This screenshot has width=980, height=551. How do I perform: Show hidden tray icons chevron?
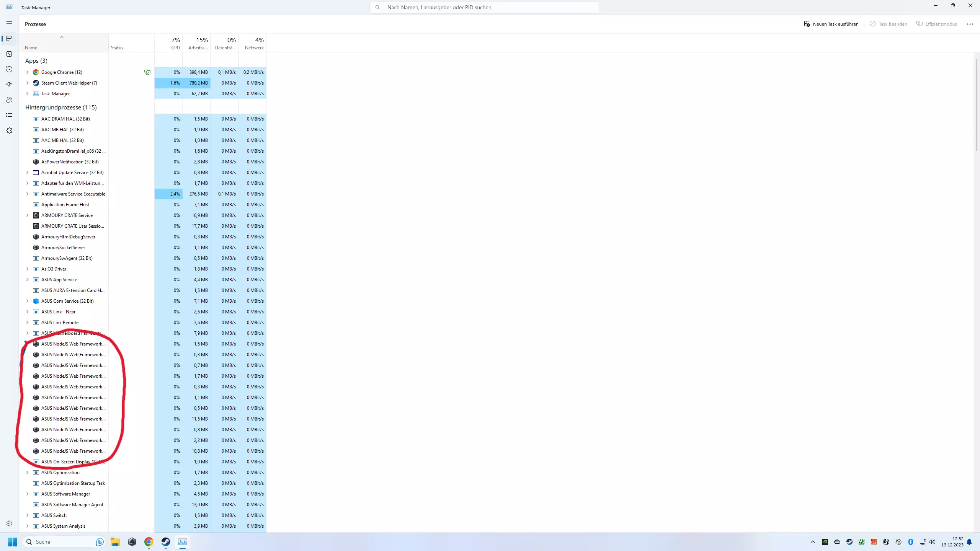click(813, 542)
